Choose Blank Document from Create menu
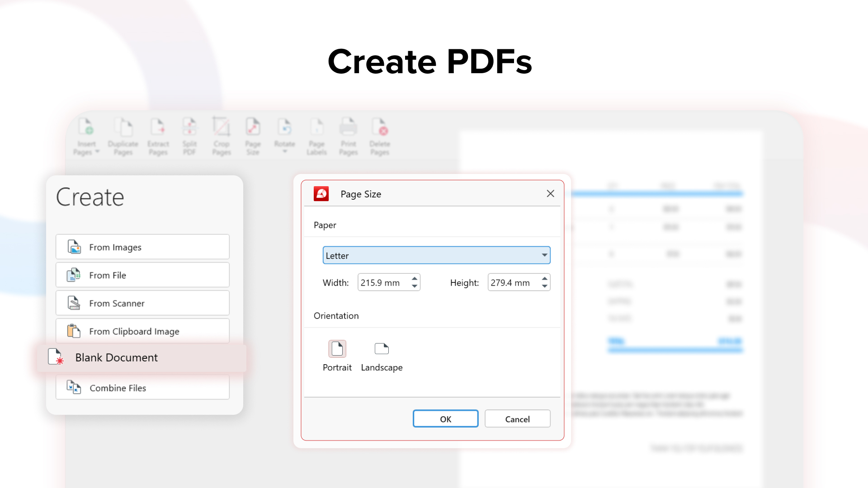868x488 pixels. (117, 357)
